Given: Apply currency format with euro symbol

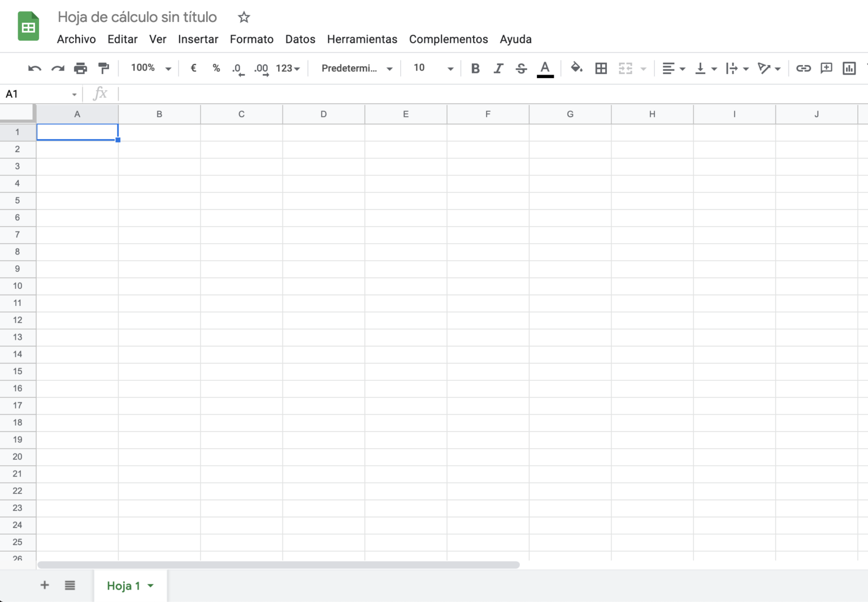Looking at the screenshot, I should pos(193,68).
